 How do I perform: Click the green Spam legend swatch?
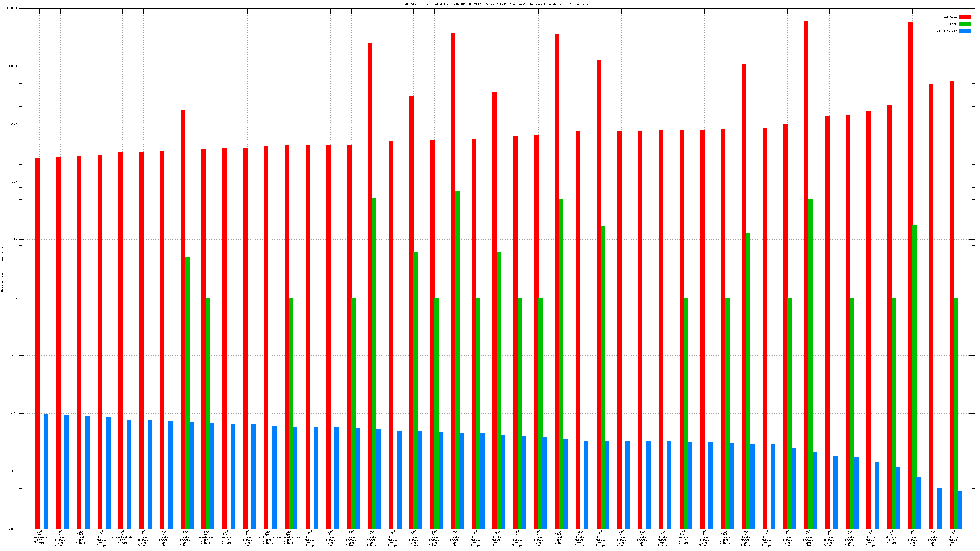(x=965, y=24)
